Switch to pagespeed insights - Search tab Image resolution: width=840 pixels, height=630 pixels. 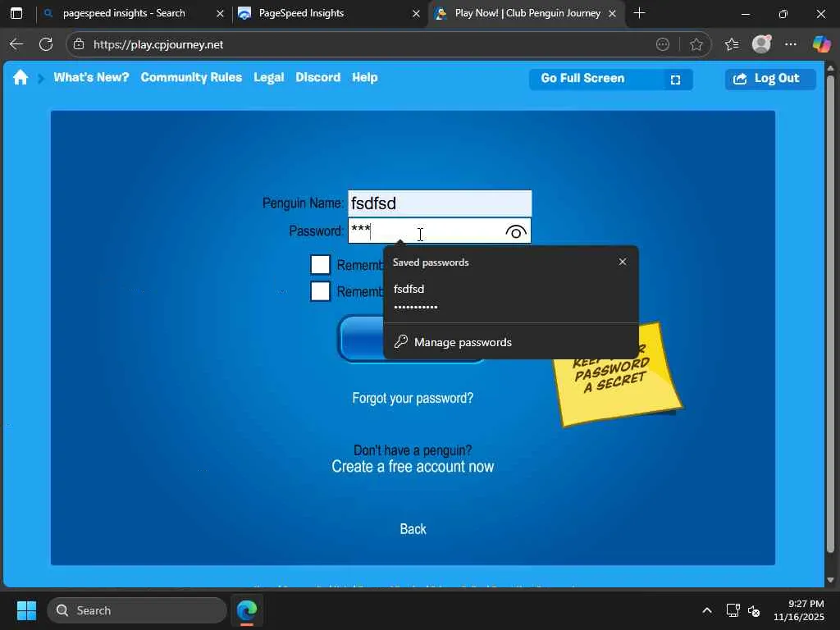pyautogui.click(x=125, y=13)
